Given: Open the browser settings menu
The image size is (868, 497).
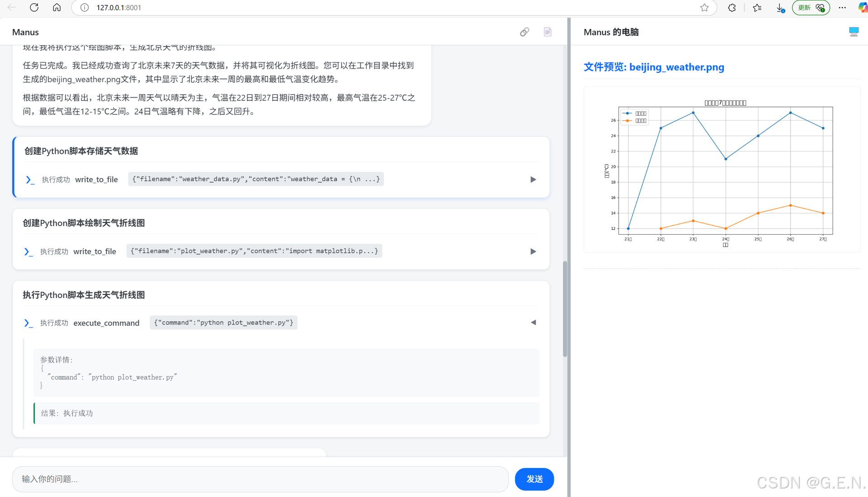Looking at the screenshot, I should coord(842,7).
